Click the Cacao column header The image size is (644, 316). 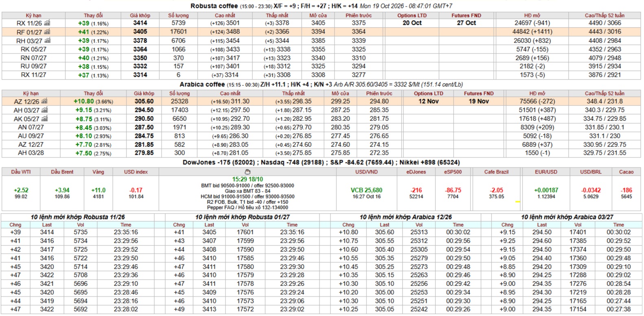point(626,172)
